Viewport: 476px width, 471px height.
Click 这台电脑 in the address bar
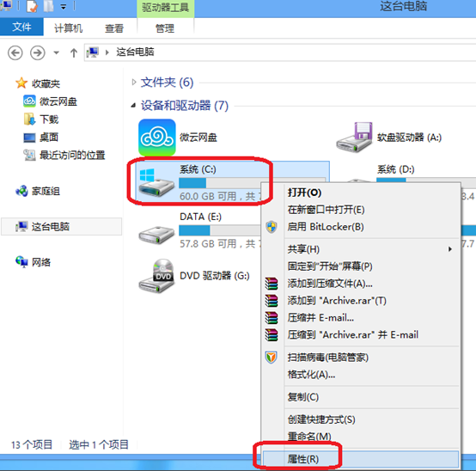pyautogui.click(x=135, y=52)
